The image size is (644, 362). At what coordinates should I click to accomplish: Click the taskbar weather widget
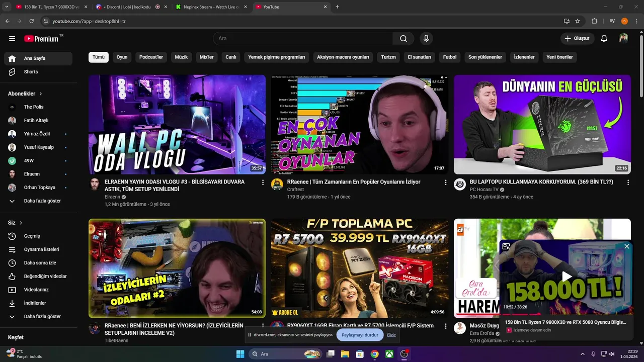point(24,354)
